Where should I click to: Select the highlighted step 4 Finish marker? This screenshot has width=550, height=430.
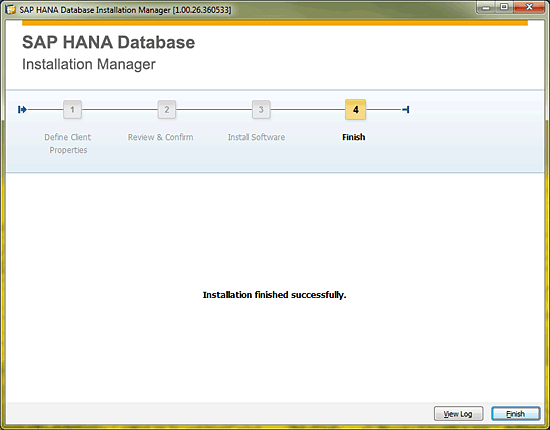[x=355, y=110]
